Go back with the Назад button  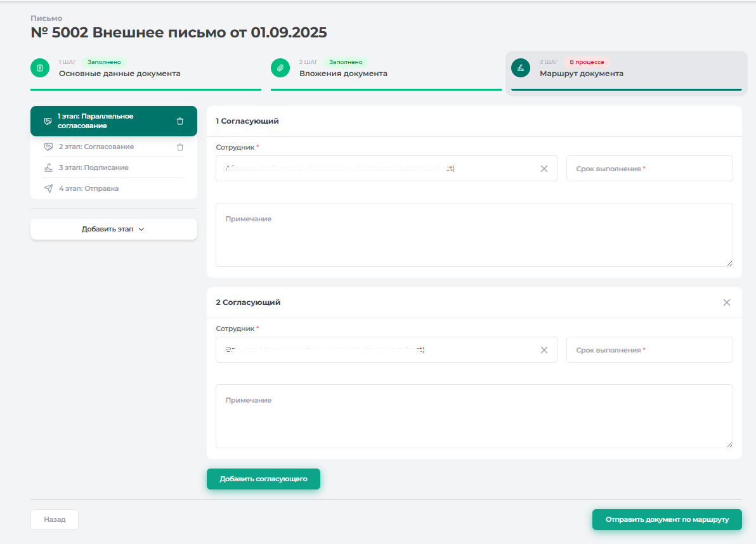pyautogui.click(x=55, y=519)
